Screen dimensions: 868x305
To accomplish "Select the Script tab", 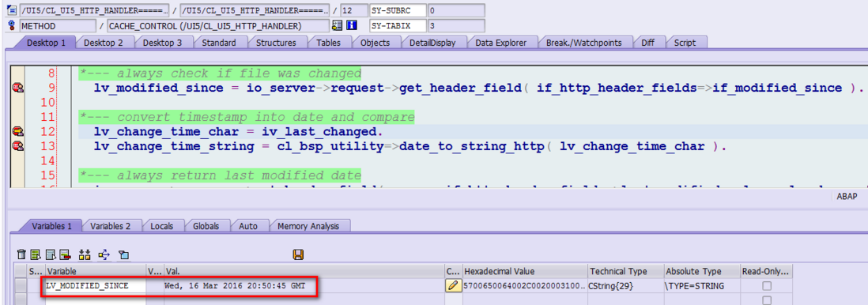I will tap(685, 43).
